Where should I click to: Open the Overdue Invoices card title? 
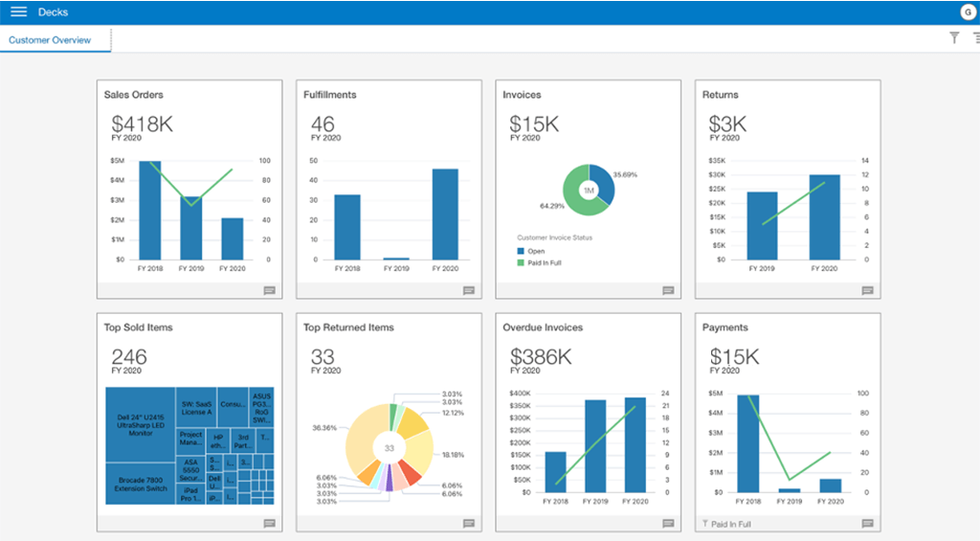543,327
